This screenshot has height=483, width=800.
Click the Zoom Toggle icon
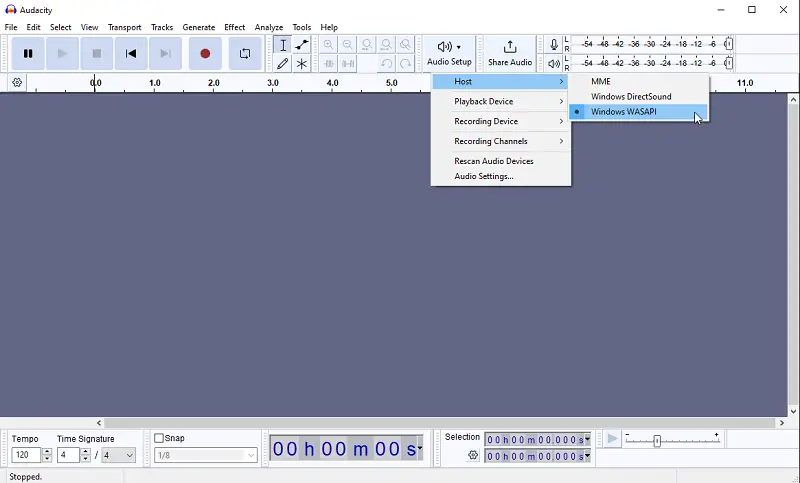click(405, 45)
